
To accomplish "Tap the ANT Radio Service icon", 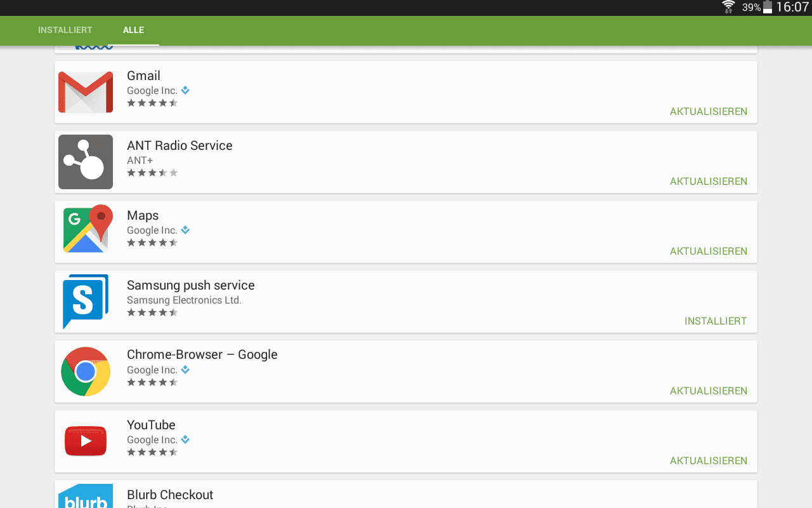I will point(86,162).
